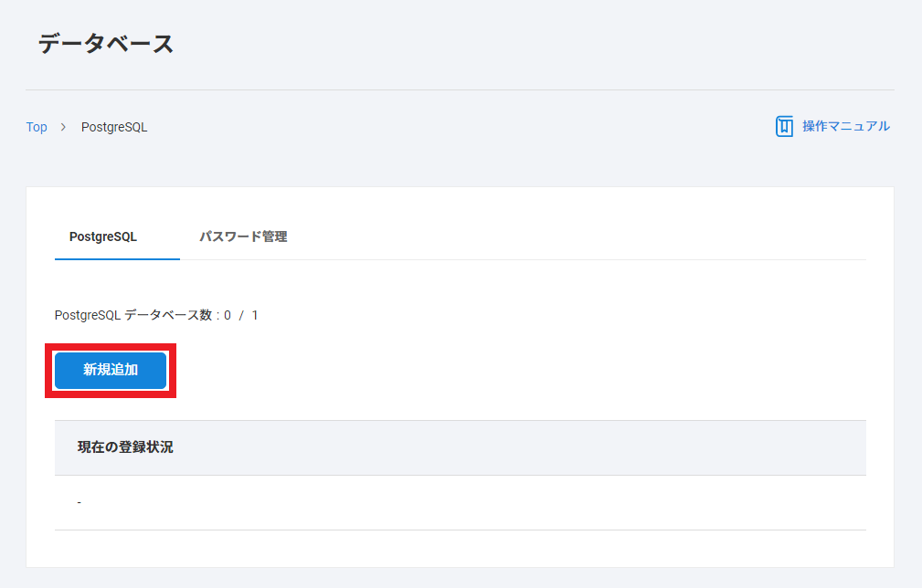Click the red highlight frame around 新規追加
This screenshot has width=922, height=588.
(111, 345)
